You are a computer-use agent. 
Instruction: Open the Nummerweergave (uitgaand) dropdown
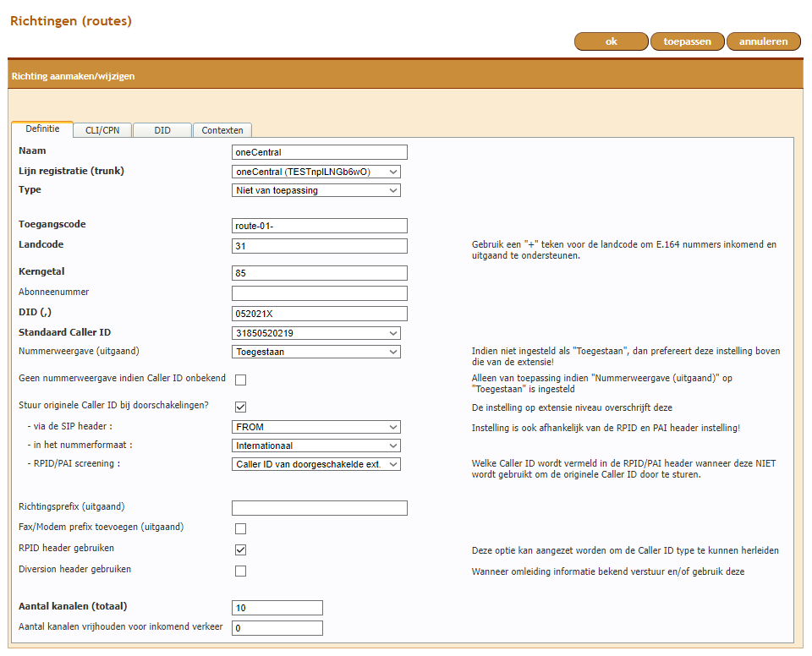coord(315,352)
